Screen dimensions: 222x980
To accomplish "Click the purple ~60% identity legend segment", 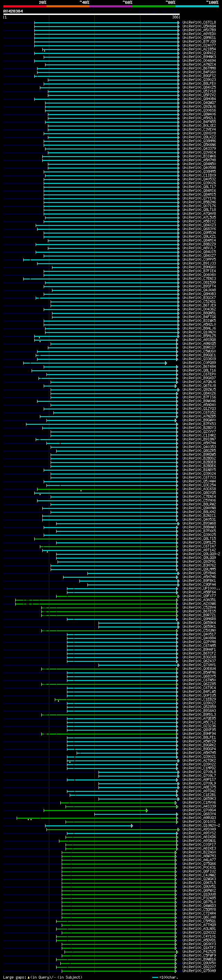I will [x=111, y=6].
